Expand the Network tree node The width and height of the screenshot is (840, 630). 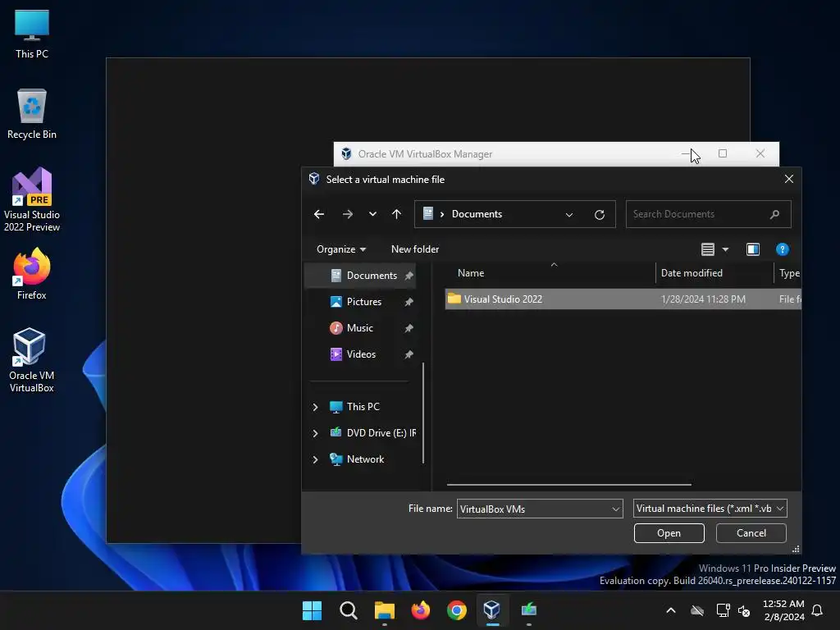click(x=316, y=459)
